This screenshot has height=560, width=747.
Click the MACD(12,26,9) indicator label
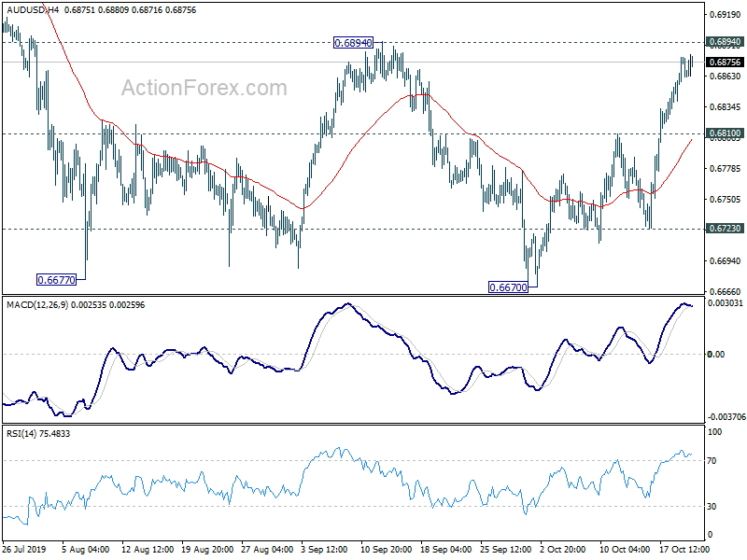[x=37, y=305]
